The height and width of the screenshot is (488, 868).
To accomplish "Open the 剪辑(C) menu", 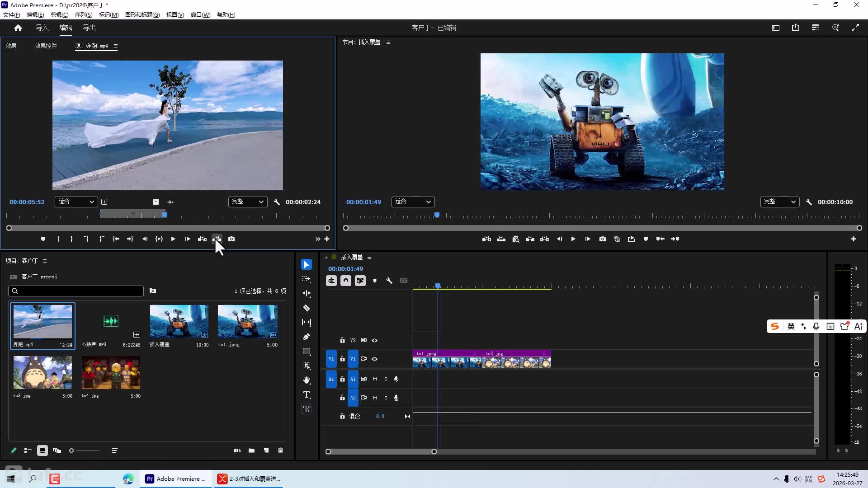I will click(59, 15).
